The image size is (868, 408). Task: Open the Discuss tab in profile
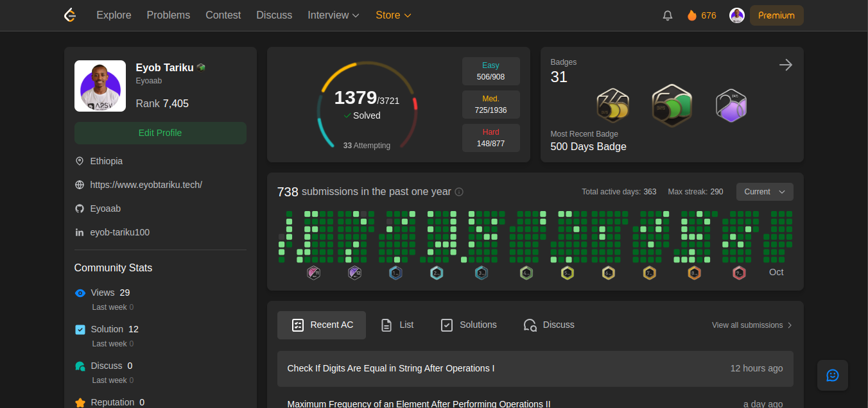(x=549, y=325)
